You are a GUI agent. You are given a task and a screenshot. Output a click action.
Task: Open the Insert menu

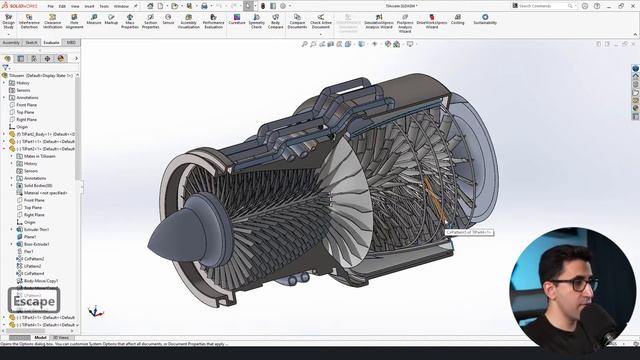[89, 6]
